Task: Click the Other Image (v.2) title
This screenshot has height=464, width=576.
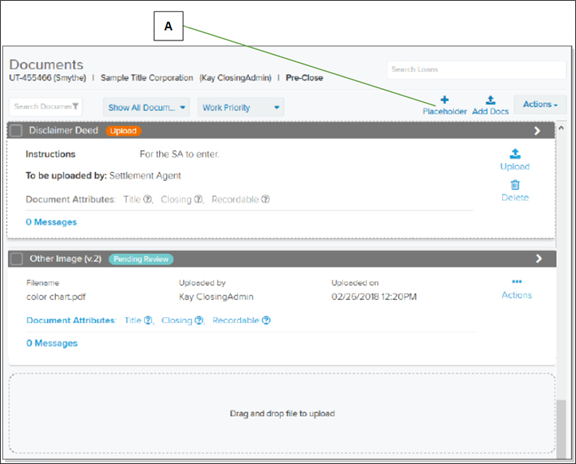Action: point(65,259)
